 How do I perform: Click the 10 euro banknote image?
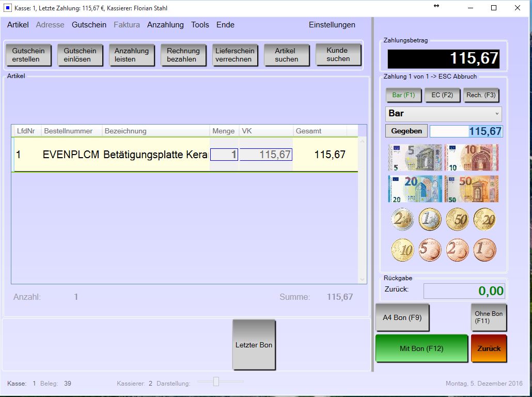[x=472, y=158]
